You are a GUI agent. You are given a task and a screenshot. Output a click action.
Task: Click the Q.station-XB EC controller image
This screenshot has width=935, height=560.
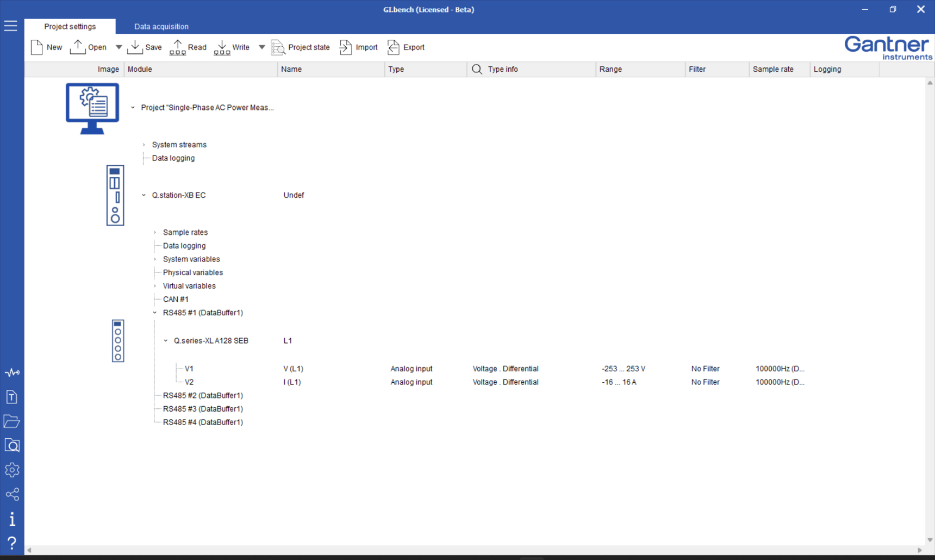115,195
